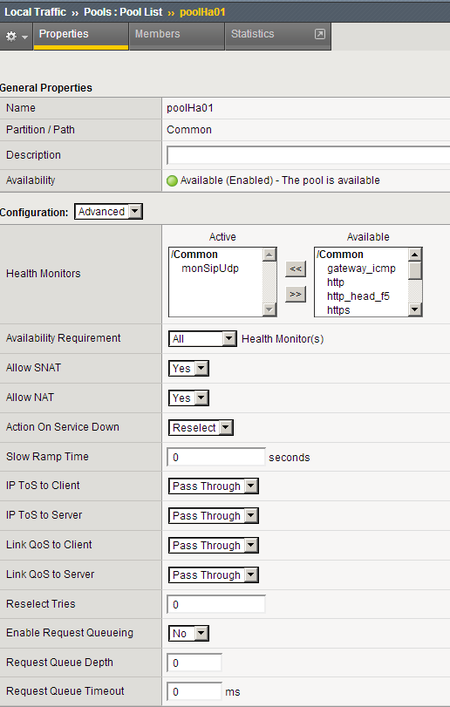Switch to the Members tab
The width and height of the screenshot is (450, 707).
[157, 34]
